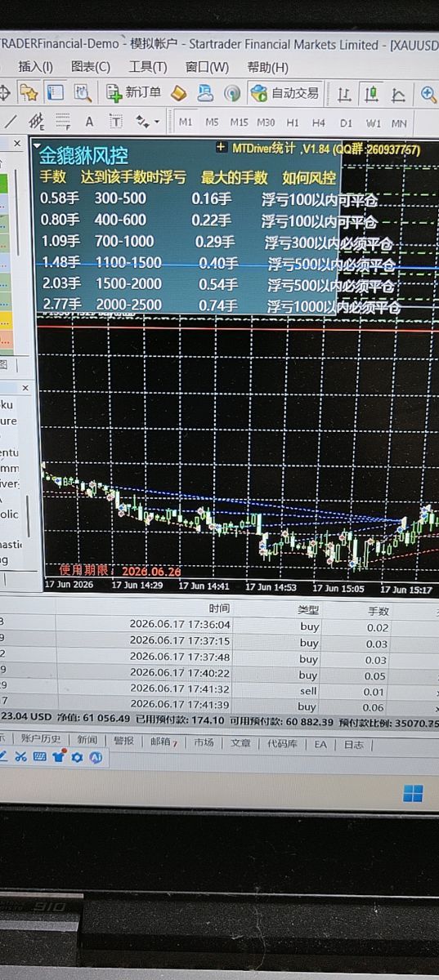This screenshot has height=980, width=439.
Task: Select the sell order at 17:41:32
Action: pyautogui.click(x=219, y=690)
